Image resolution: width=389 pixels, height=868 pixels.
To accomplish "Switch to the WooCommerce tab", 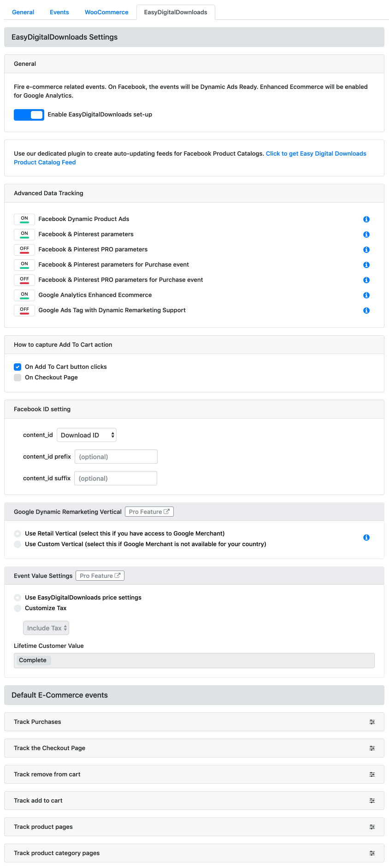I will [106, 12].
